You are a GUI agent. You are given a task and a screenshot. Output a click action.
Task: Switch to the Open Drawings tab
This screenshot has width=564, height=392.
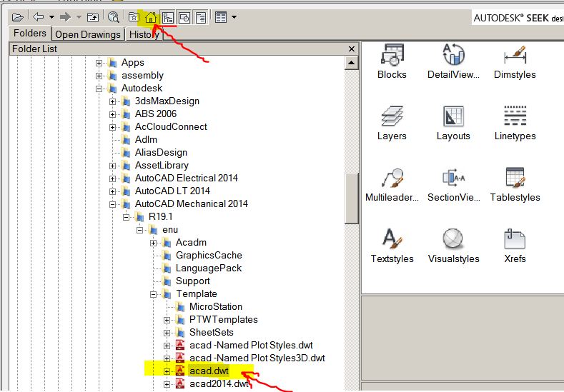(88, 34)
